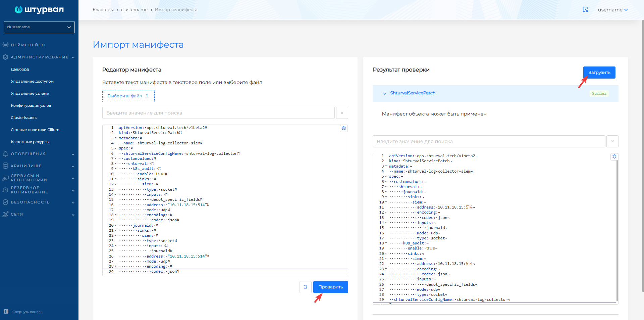
Task: Click the Оповещения bell icon
Action: (5, 153)
